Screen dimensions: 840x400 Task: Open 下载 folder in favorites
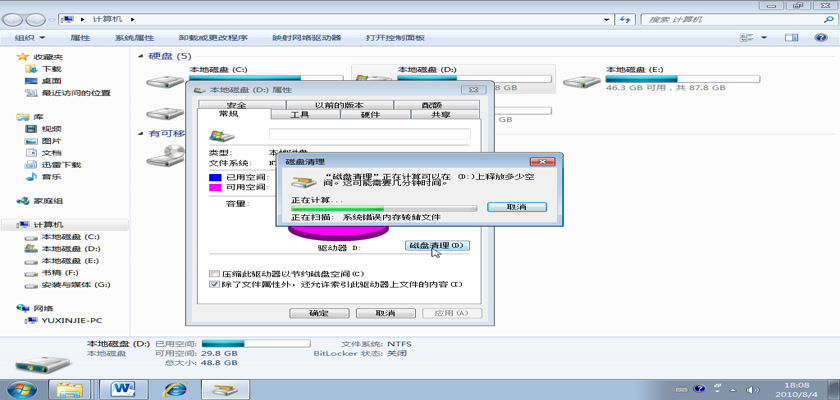point(51,69)
